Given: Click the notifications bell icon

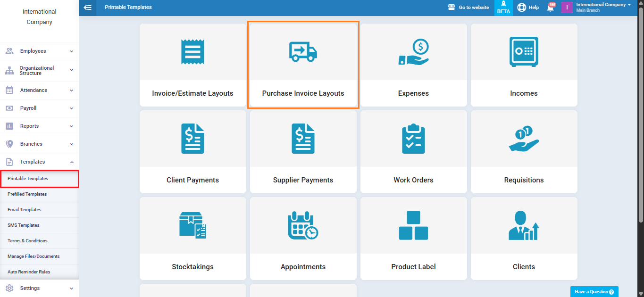Looking at the screenshot, I should [x=550, y=8].
